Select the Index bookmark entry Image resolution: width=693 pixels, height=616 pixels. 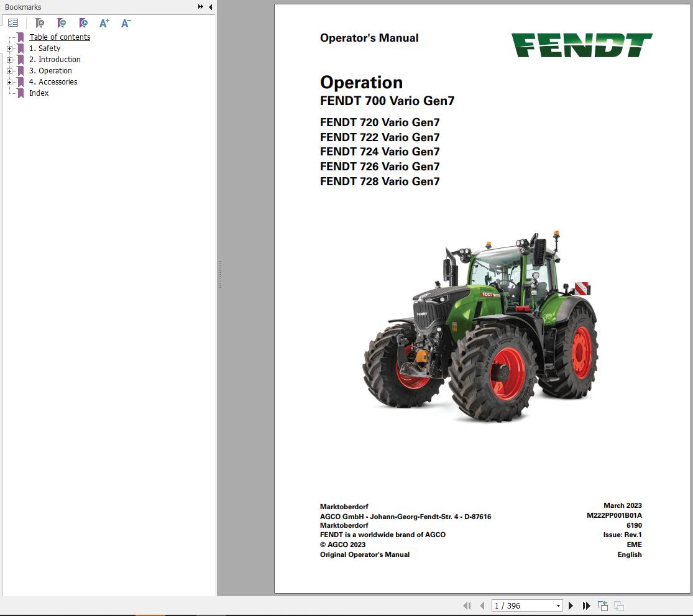click(39, 93)
